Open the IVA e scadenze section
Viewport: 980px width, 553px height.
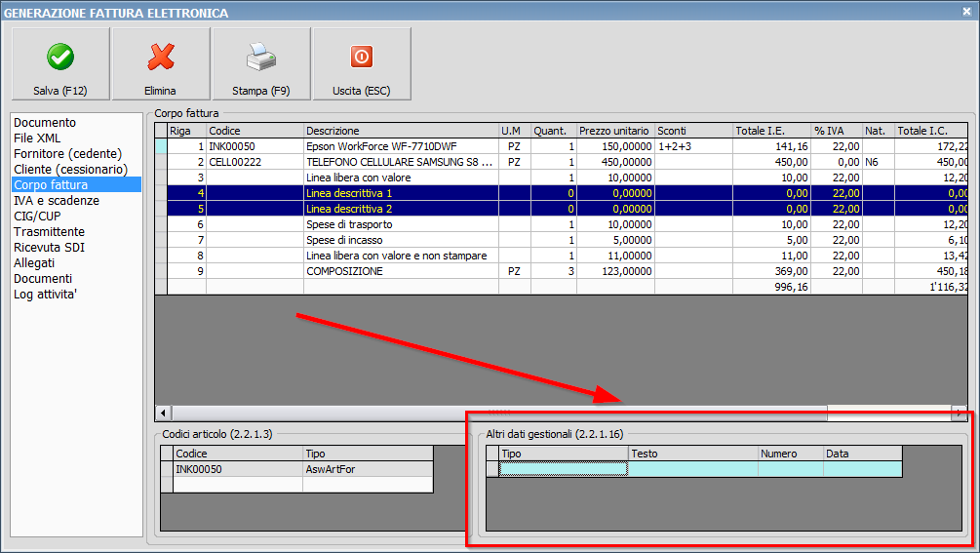pyautogui.click(x=55, y=201)
